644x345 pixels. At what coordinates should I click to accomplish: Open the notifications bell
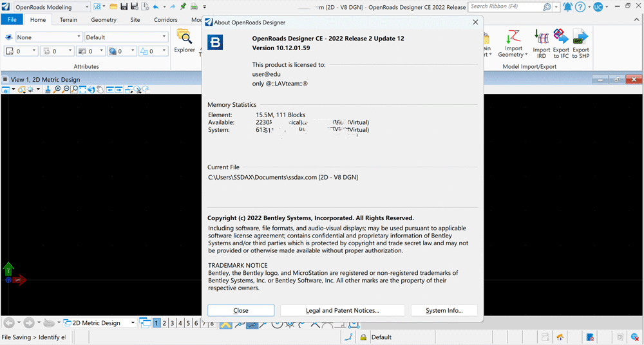[568, 7]
